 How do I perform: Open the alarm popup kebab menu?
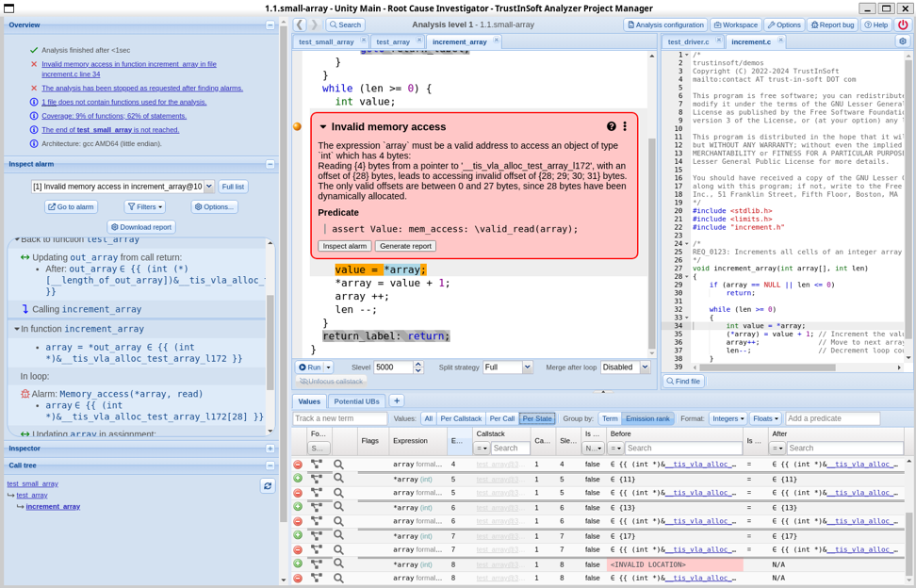click(624, 126)
